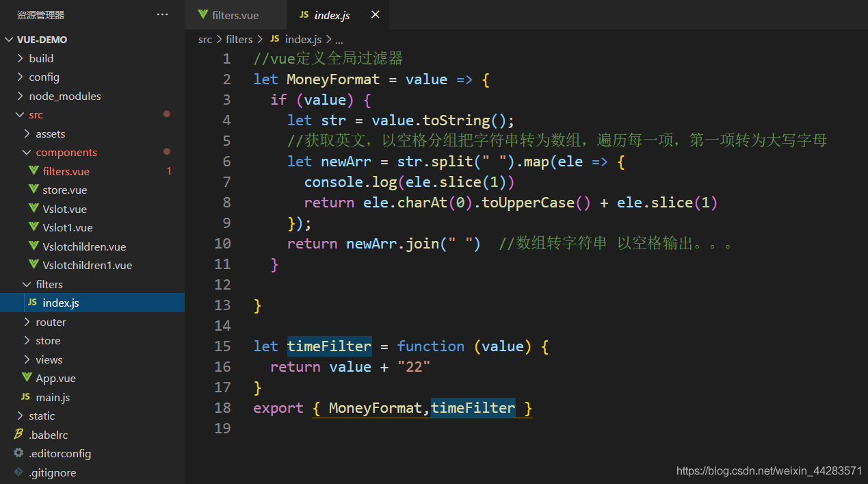Click the Vue icon beside Vslot.vue
Image resolution: width=868 pixels, height=484 pixels.
pyautogui.click(x=34, y=209)
